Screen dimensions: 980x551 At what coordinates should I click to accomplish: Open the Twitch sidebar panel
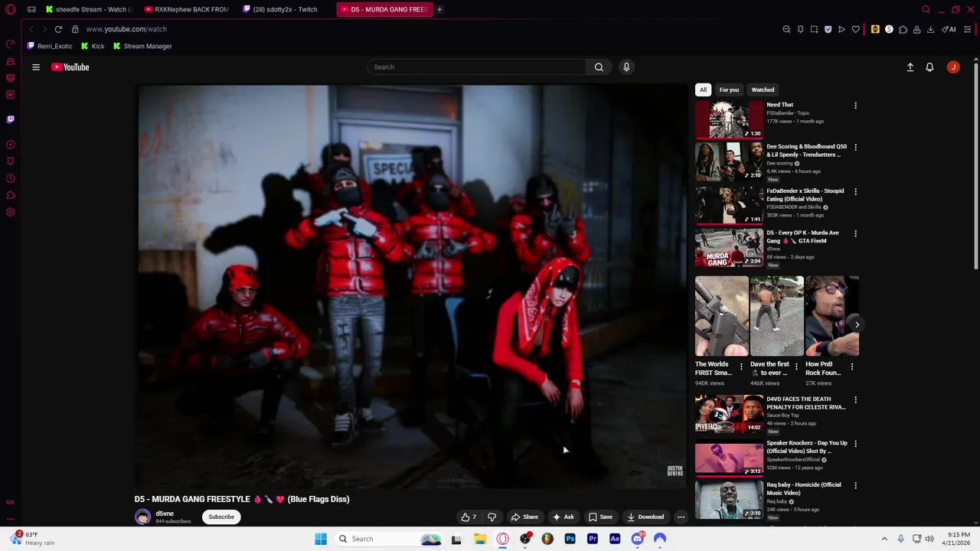[x=10, y=119]
